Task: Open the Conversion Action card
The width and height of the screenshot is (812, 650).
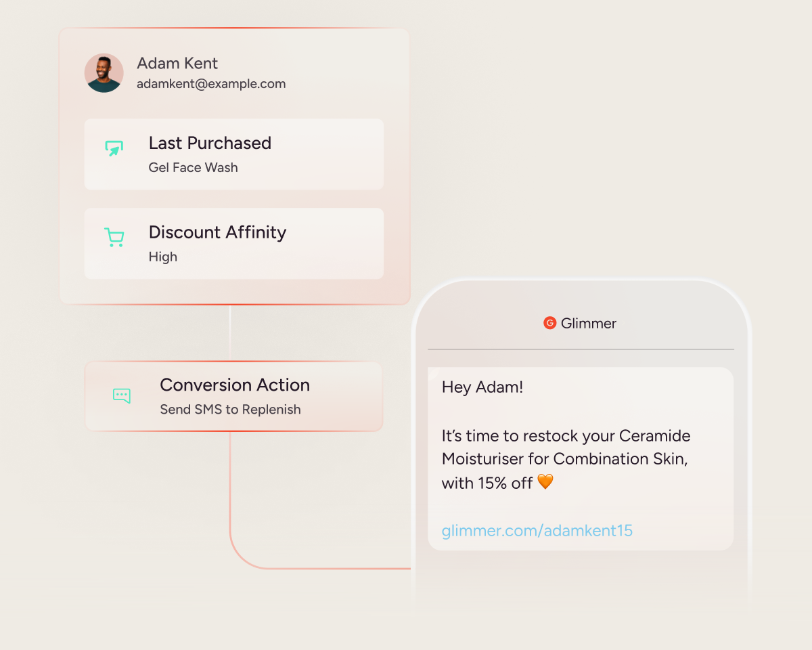Action: [x=234, y=396]
